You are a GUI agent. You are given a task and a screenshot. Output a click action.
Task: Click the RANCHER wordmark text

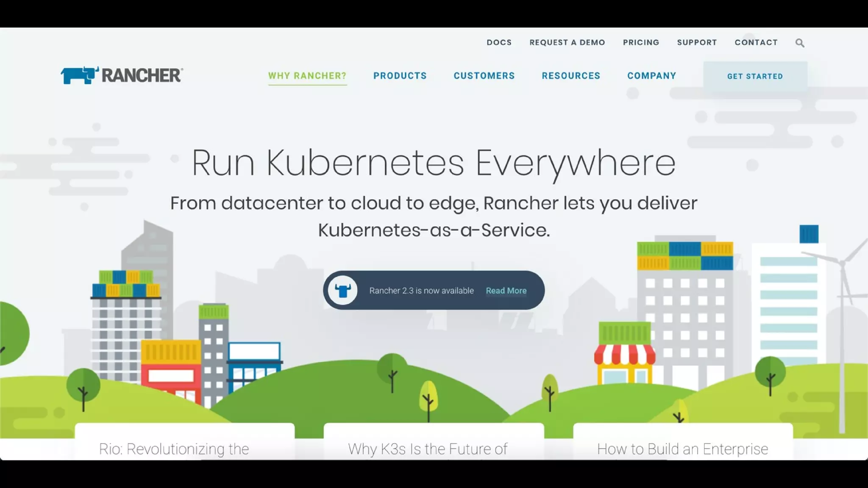pyautogui.click(x=142, y=75)
